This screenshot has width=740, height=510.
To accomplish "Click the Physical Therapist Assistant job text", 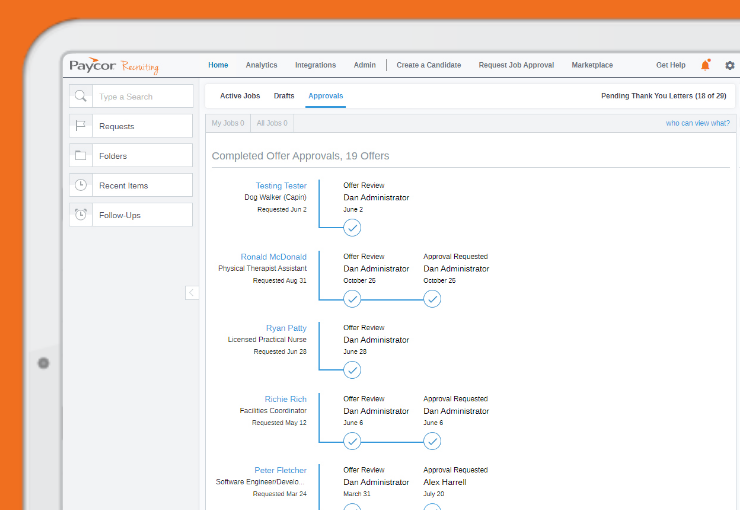I will pos(262,268).
